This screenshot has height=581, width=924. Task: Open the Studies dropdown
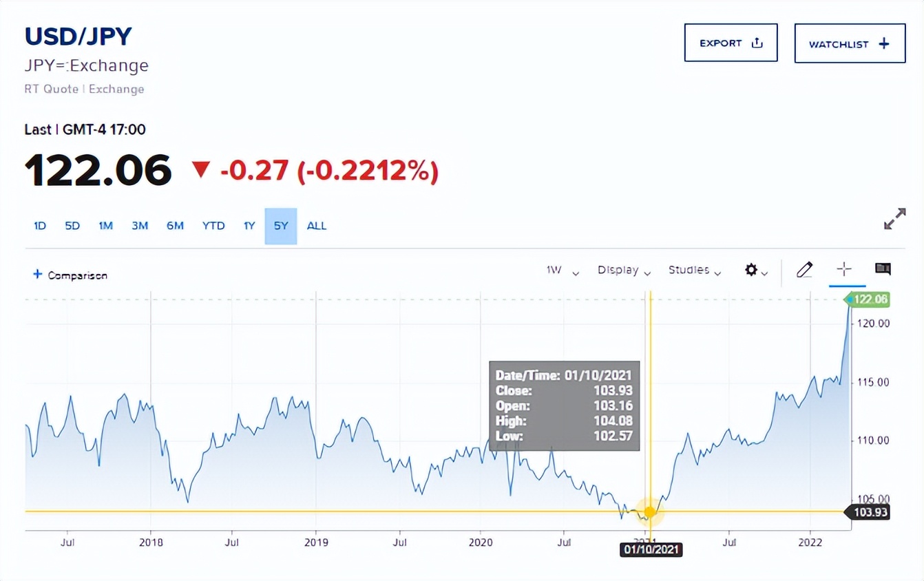695,271
